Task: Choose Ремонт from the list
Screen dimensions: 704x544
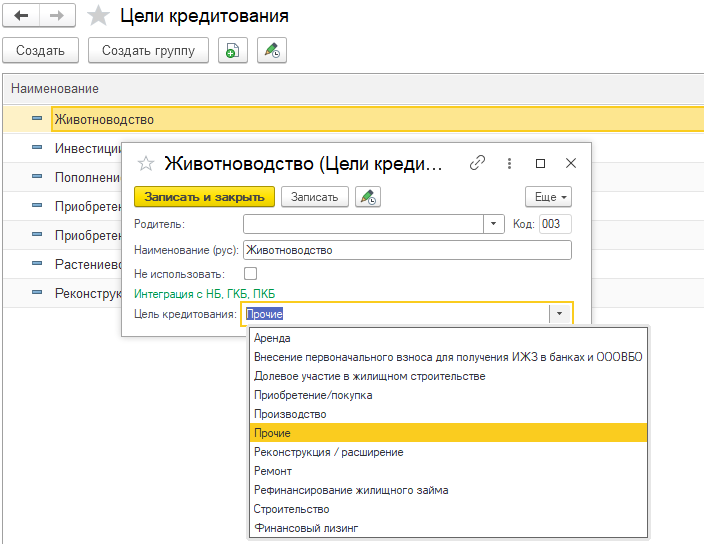Action: (449, 471)
